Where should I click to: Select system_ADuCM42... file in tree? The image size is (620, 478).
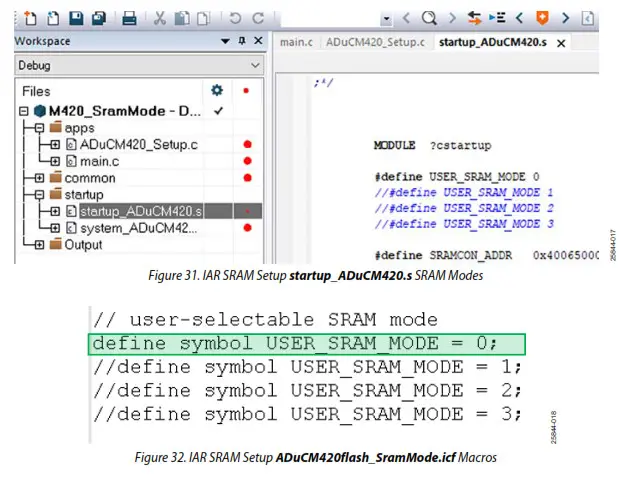coord(138,228)
